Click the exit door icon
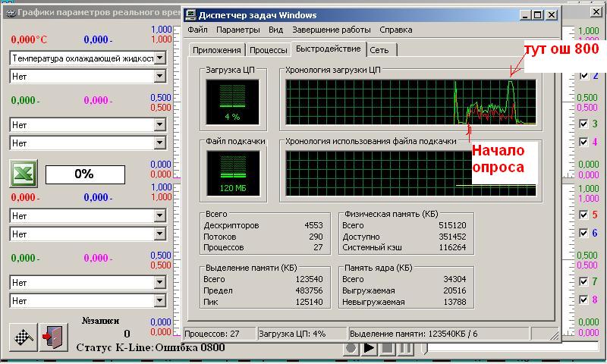Image resolution: width=607 pixels, height=364 pixels. [49, 336]
